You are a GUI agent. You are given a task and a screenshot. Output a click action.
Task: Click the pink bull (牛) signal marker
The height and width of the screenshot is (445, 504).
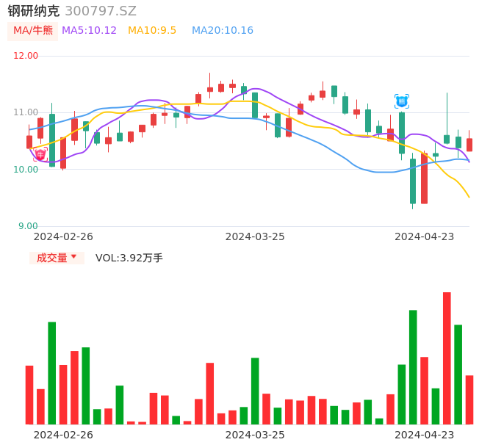tap(40, 154)
